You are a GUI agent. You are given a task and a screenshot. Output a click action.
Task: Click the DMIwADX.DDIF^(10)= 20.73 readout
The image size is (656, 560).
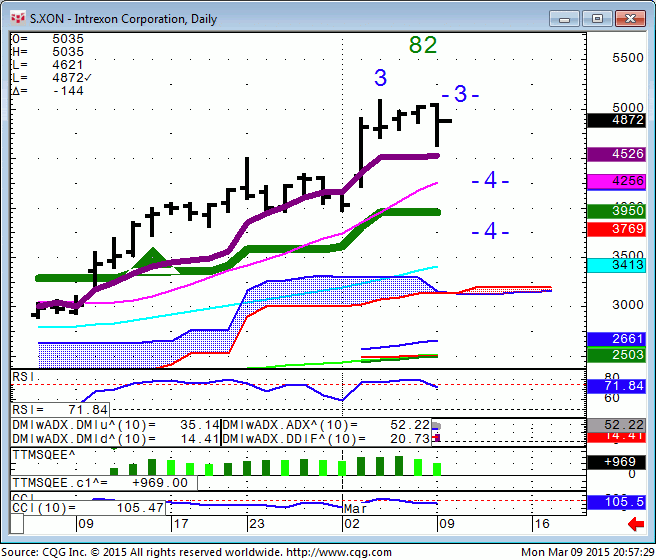pyautogui.click(x=326, y=439)
